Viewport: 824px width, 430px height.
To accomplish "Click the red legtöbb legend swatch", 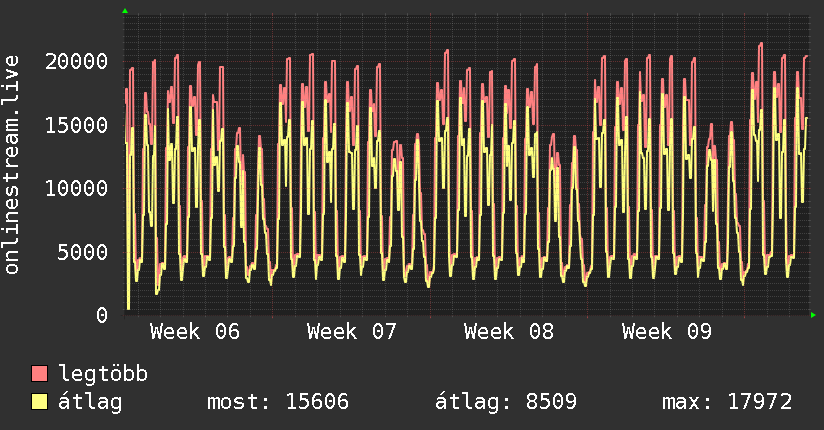I will point(40,374).
